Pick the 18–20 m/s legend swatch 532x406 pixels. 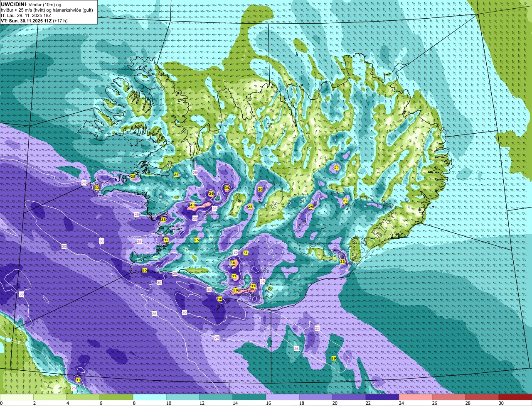tap(316, 397)
